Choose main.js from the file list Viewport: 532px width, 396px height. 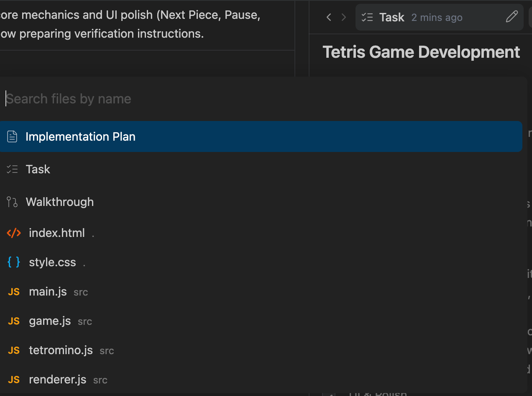(48, 292)
